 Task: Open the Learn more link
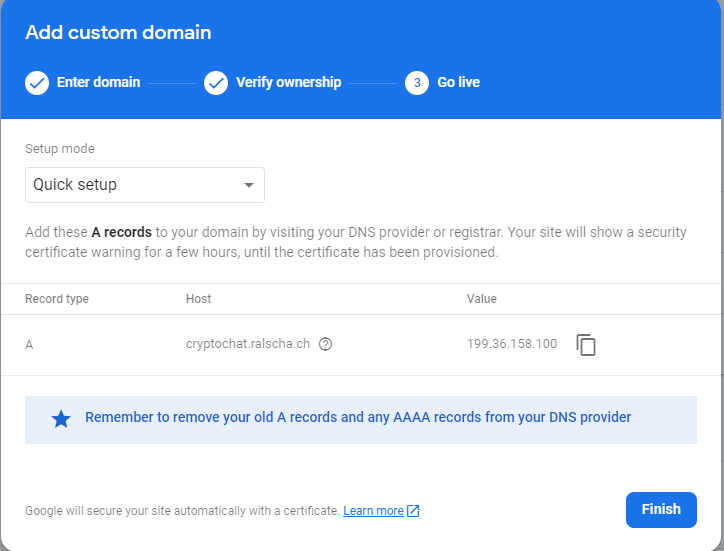(373, 511)
